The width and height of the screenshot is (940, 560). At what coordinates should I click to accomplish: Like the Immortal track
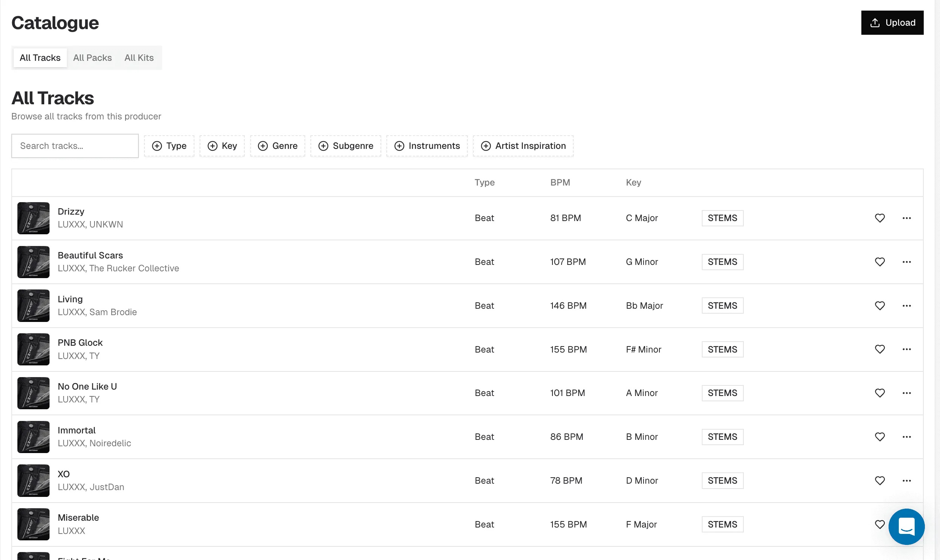880,437
